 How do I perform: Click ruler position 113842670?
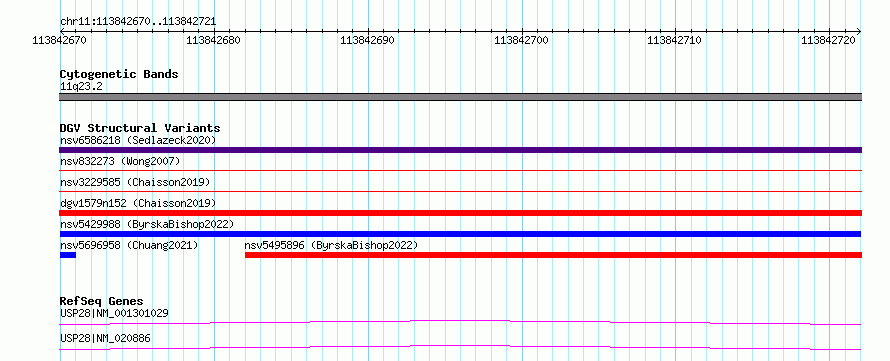60,40
